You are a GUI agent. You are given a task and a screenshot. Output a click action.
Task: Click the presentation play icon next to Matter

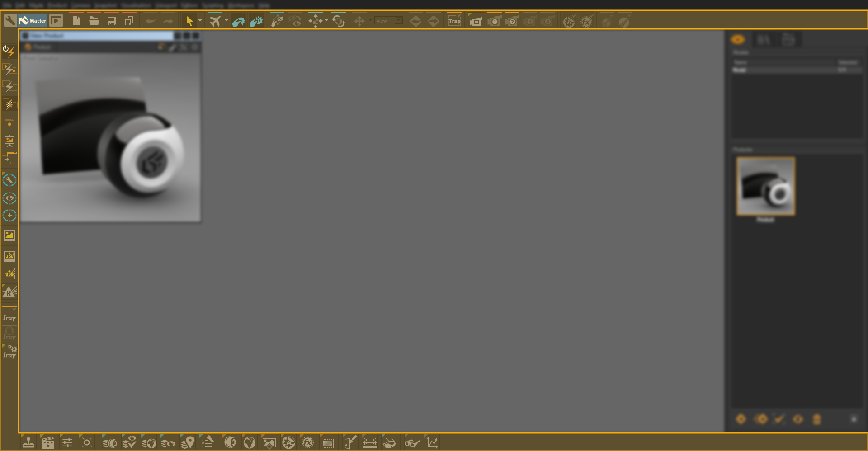coord(56,20)
